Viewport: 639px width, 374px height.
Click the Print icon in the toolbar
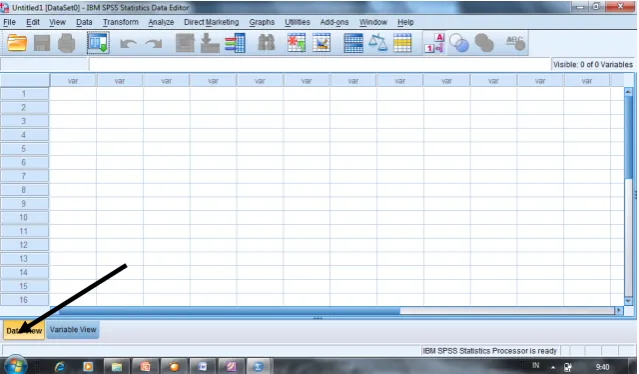[x=66, y=43]
